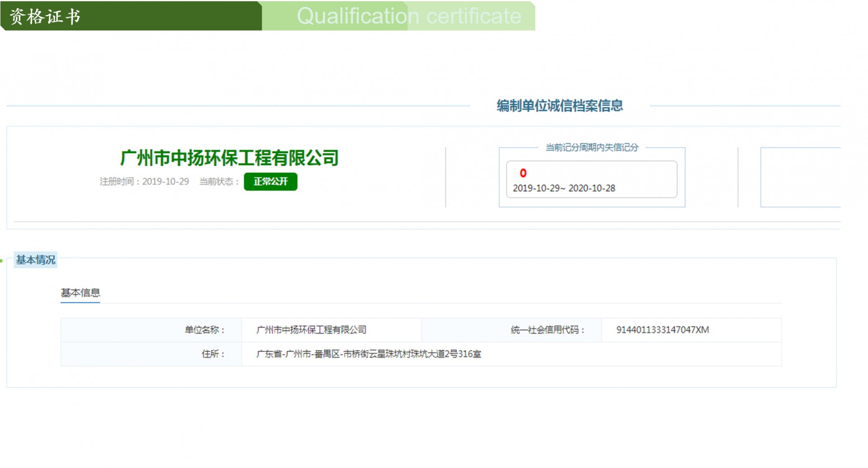Click the small green marker beside 基本情况
The image size is (868, 468).
(x=2, y=261)
